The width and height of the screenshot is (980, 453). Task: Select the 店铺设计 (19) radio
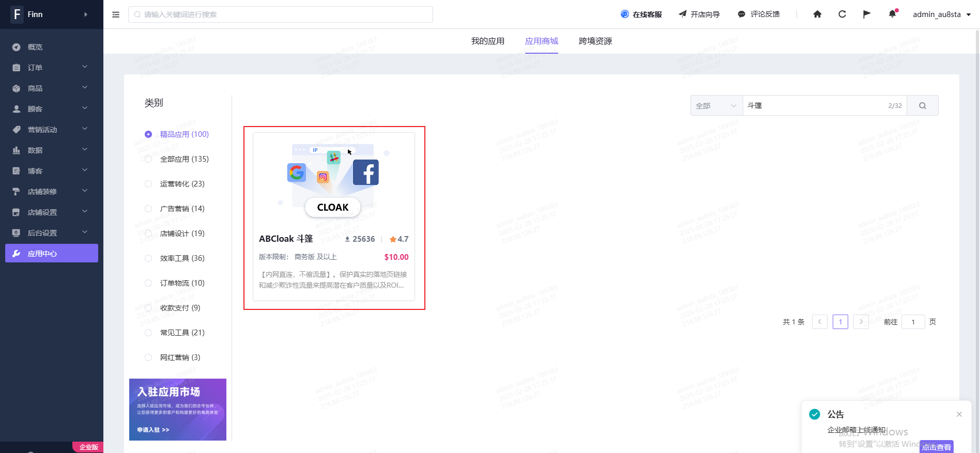148,233
